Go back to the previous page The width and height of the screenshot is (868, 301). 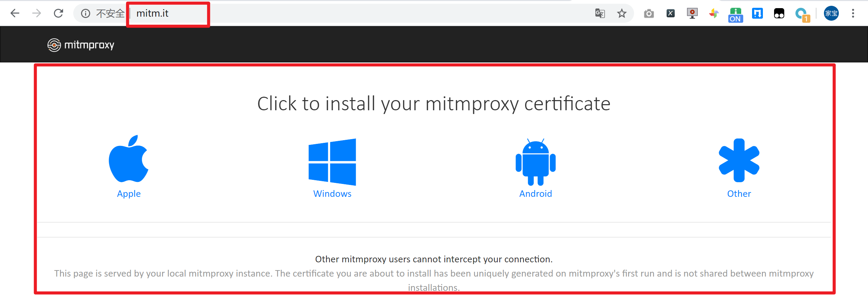pyautogui.click(x=15, y=13)
